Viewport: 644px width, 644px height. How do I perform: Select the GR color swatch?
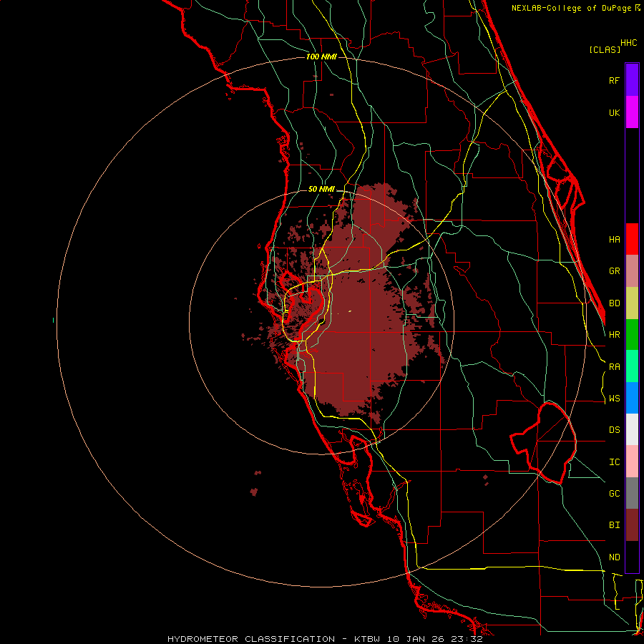[632, 271]
